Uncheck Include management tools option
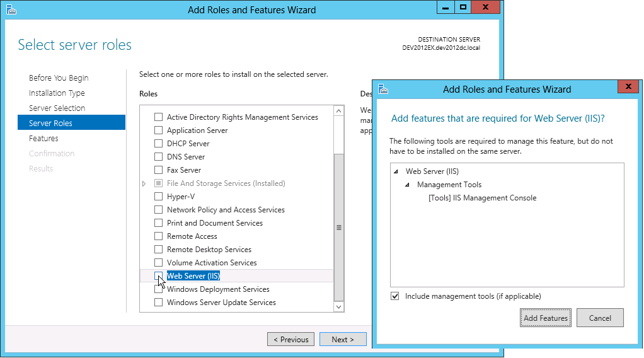 [x=395, y=296]
